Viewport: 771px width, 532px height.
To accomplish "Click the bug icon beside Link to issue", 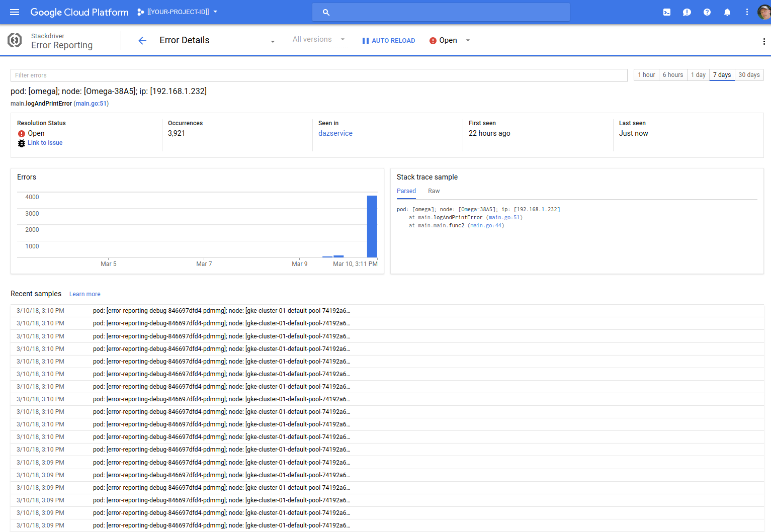I will point(21,143).
